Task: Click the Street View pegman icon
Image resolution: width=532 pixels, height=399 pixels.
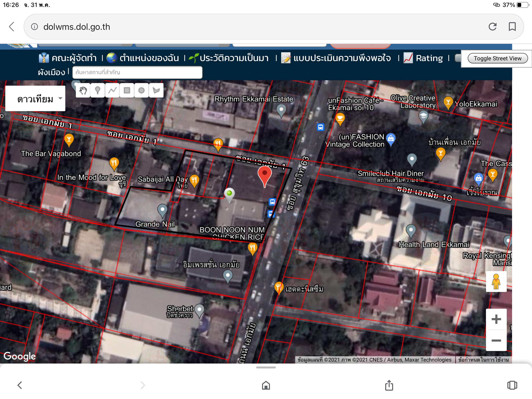Action: pyautogui.click(x=496, y=282)
